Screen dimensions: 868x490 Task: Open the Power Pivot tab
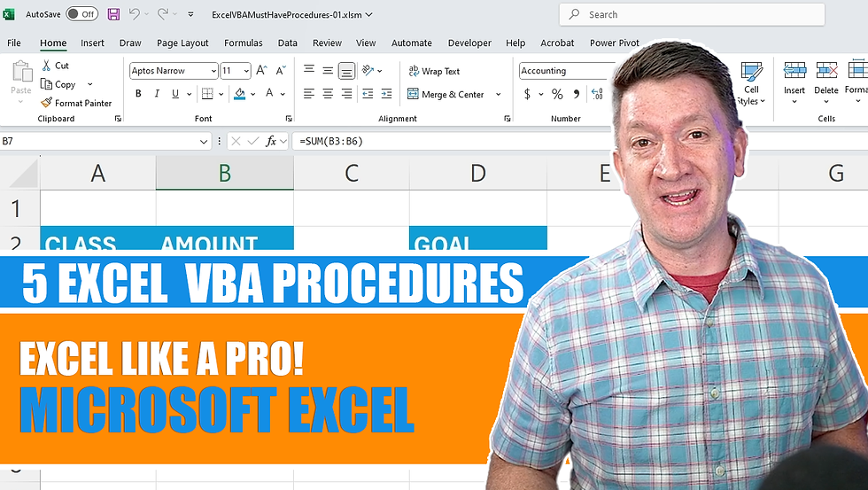pos(615,43)
